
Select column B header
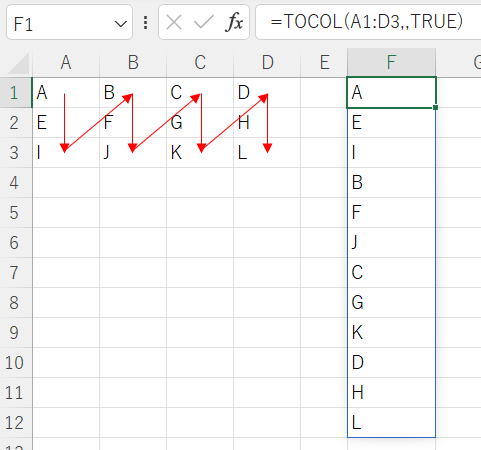pos(133,62)
